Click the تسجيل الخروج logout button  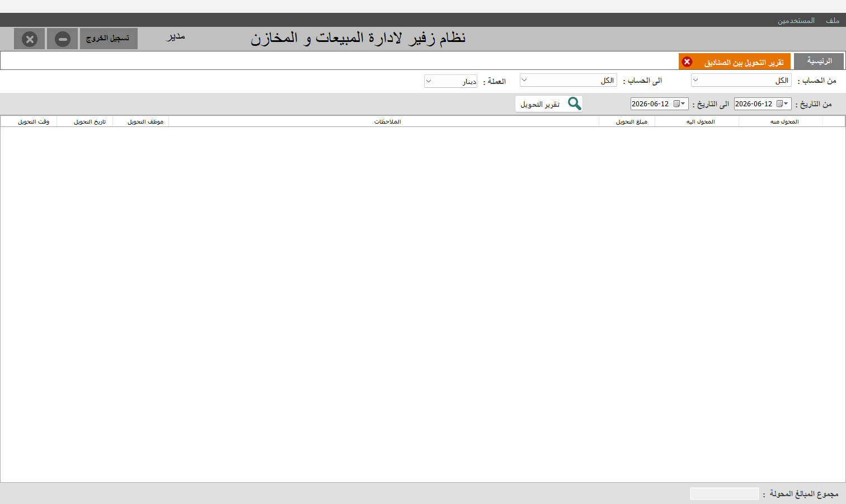(109, 39)
